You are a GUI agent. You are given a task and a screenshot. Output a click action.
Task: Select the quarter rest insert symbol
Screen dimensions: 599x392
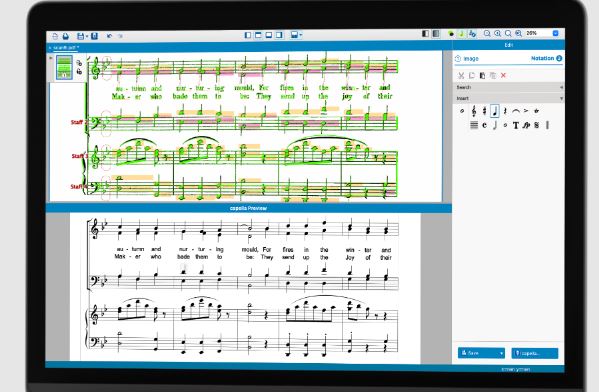(x=505, y=111)
